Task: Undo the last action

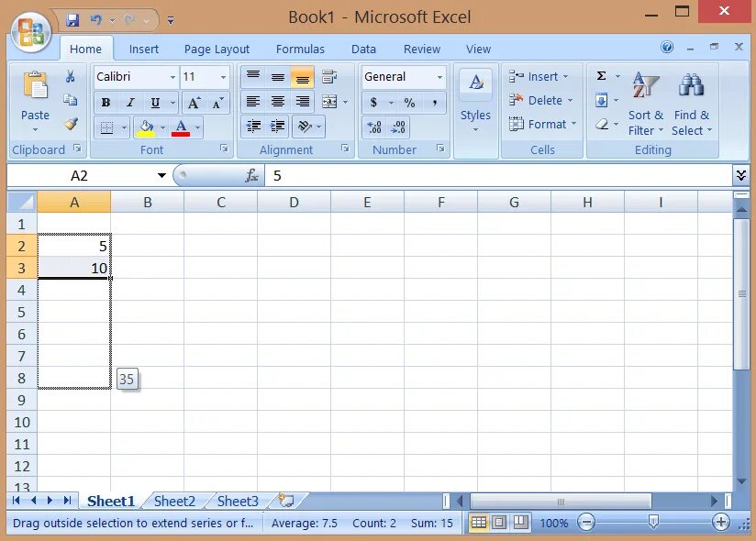Action: 96,20
